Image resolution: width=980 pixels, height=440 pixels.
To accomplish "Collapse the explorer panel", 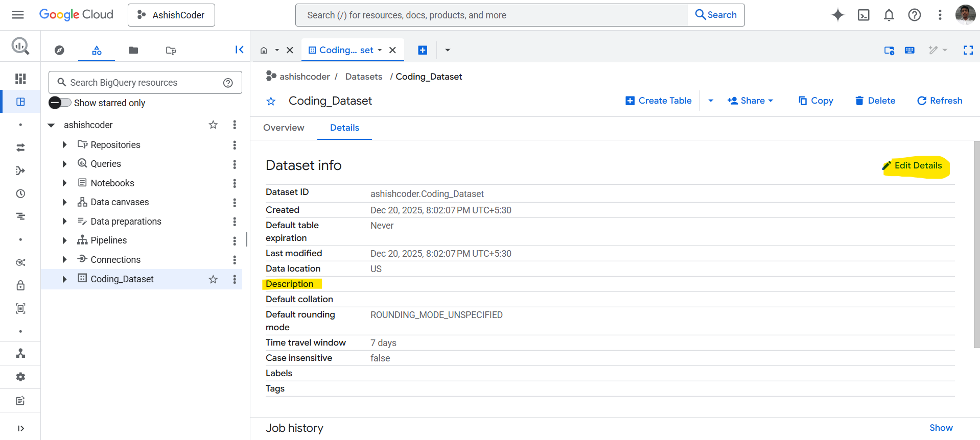I will pyautogui.click(x=239, y=50).
